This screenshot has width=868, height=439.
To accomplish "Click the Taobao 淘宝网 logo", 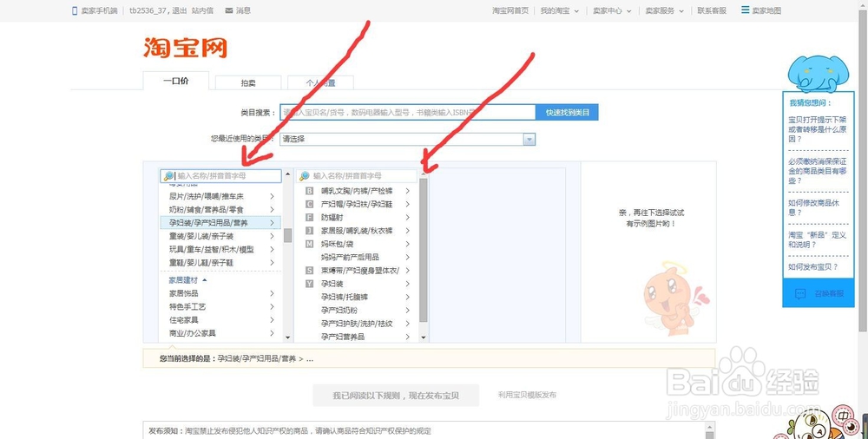I will [186, 48].
